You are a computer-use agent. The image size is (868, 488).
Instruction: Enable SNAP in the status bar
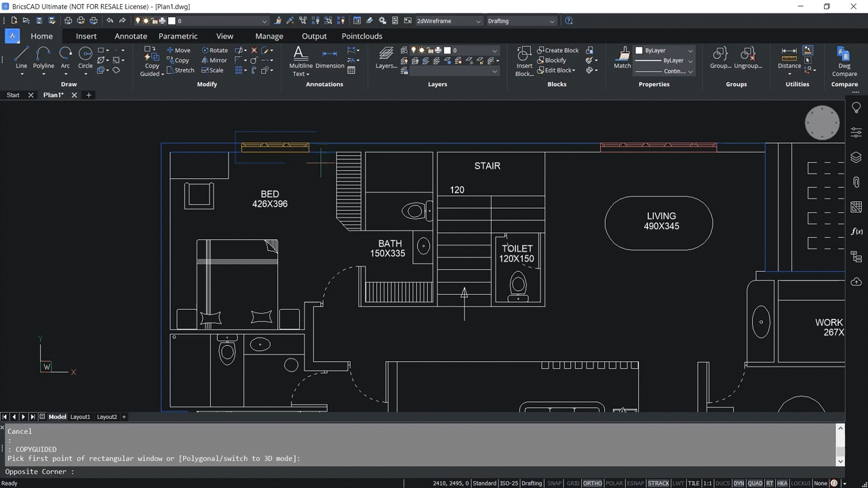pyautogui.click(x=554, y=483)
